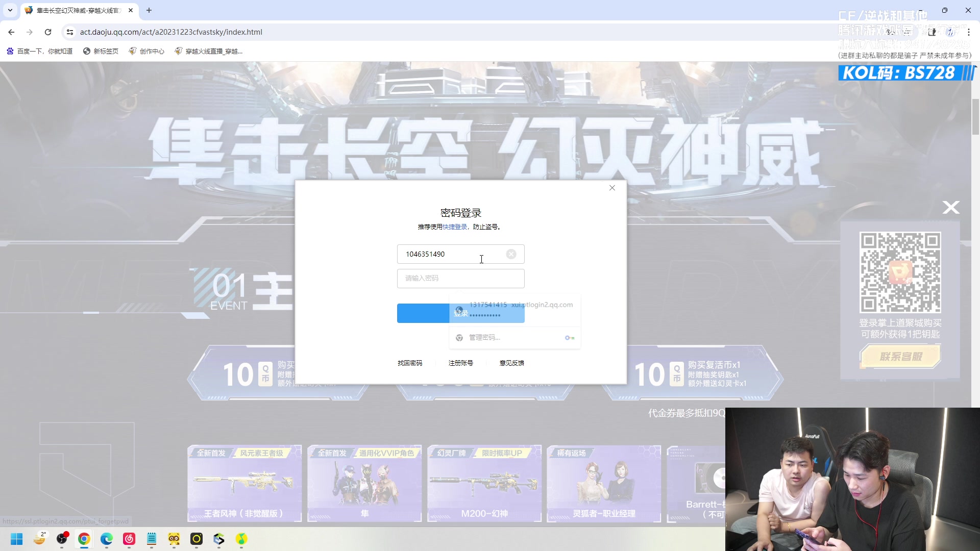Select the 隼 VVIP character card
The height and width of the screenshot is (551, 980).
pos(364,483)
